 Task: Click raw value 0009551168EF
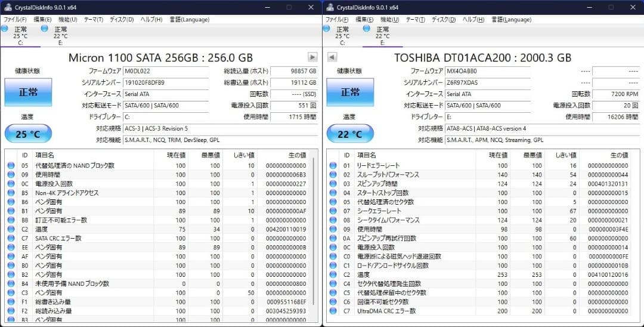pyautogui.click(x=286, y=302)
